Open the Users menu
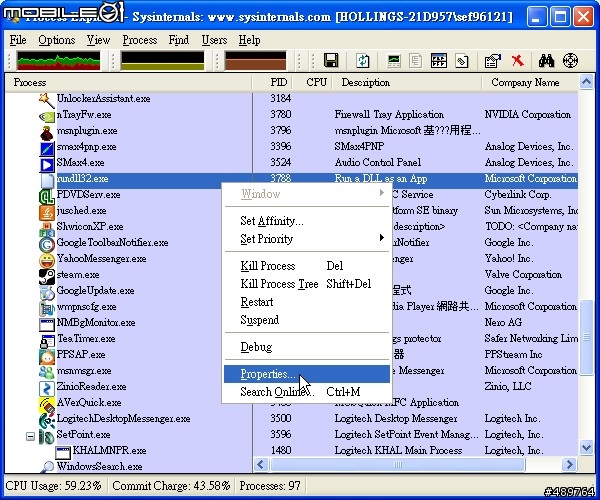The width and height of the screenshot is (600, 500). [x=214, y=40]
